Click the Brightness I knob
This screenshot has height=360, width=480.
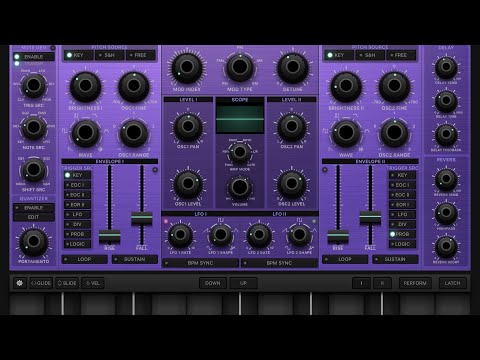85,87
